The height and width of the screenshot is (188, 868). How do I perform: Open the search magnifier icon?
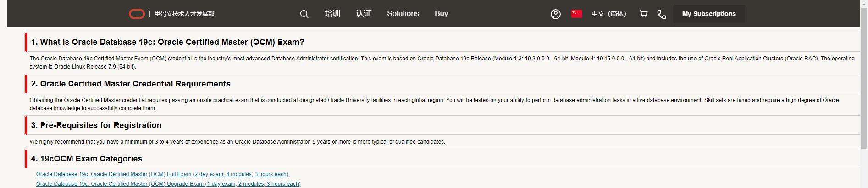point(304,14)
